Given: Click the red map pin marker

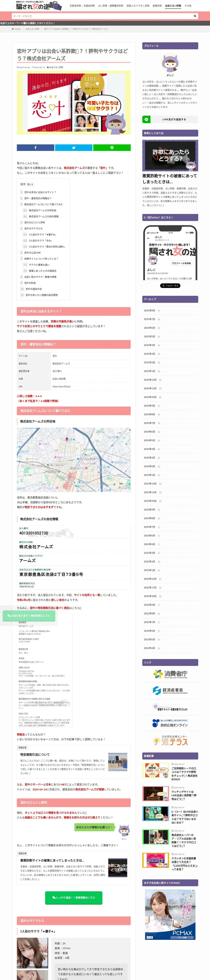Looking at the screenshot, I should (x=67, y=439).
